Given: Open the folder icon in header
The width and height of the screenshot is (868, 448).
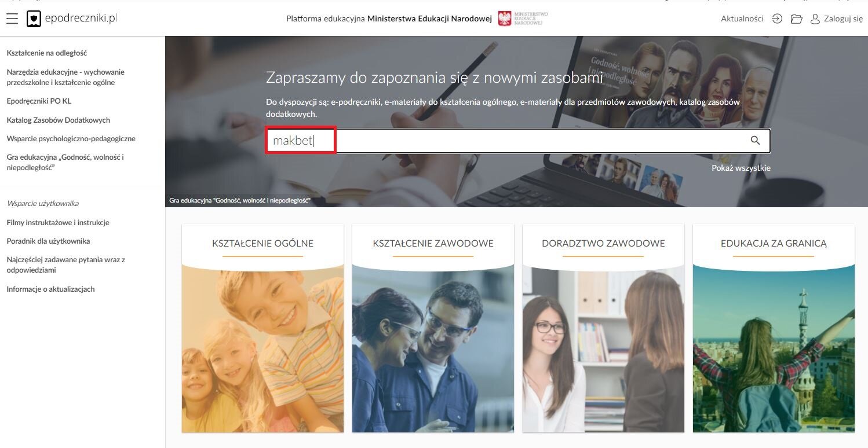Looking at the screenshot, I should tap(796, 19).
